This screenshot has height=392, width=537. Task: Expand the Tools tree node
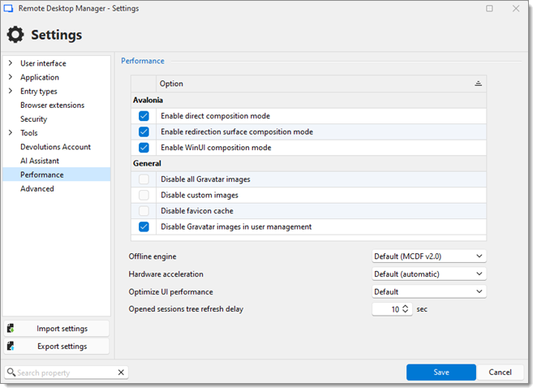(11, 132)
